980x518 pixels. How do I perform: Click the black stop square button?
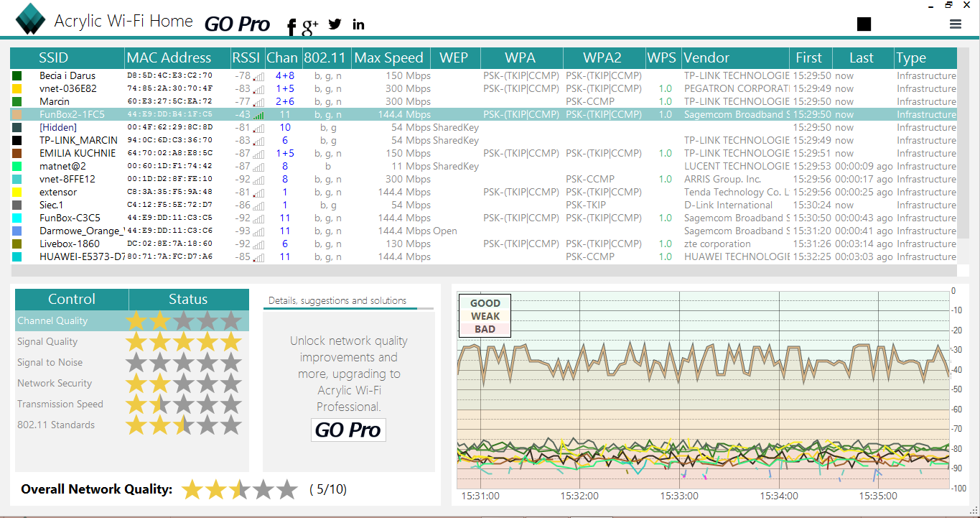click(x=864, y=24)
